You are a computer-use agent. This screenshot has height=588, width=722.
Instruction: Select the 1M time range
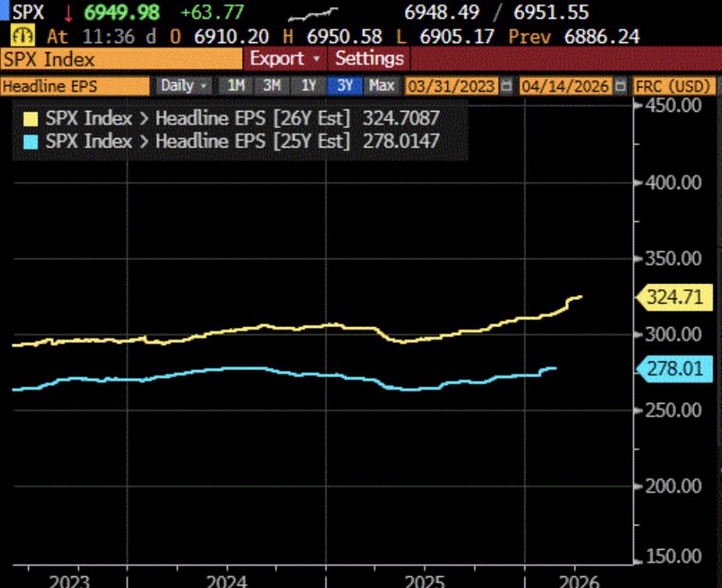[236, 86]
